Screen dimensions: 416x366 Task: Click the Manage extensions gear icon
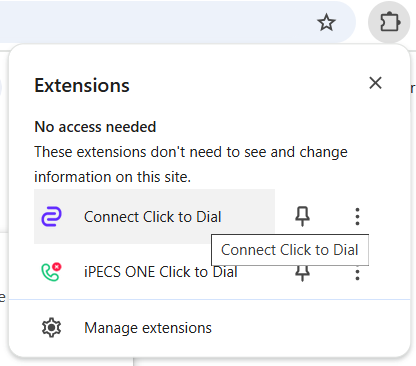pyautogui.click(x=51, y=328)
